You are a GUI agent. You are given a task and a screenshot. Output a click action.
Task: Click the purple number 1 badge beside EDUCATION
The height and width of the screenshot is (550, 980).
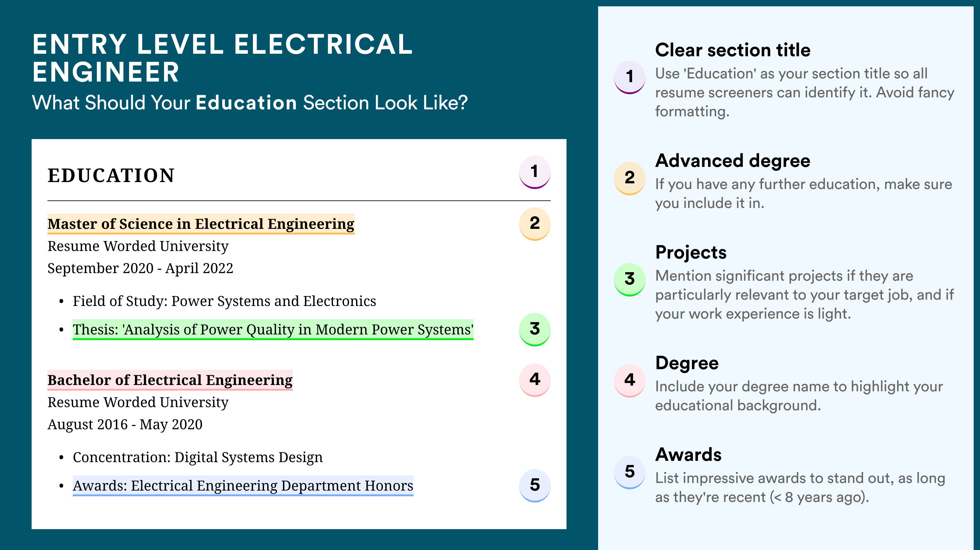[535, 172]
